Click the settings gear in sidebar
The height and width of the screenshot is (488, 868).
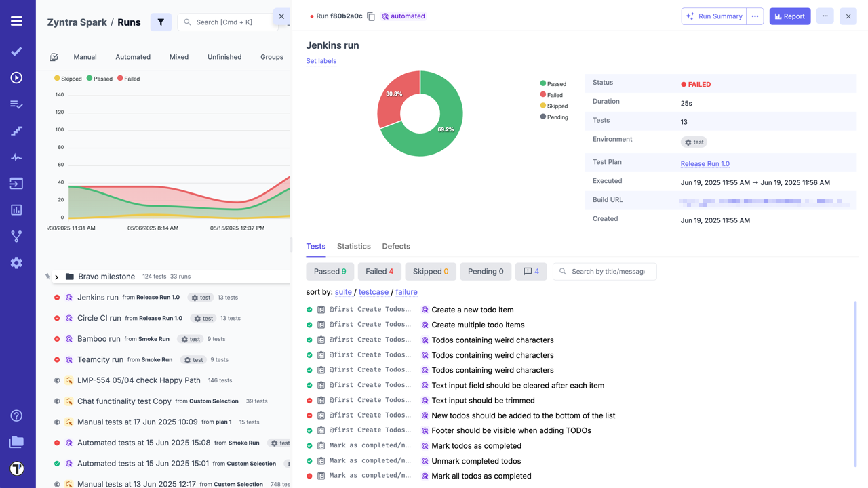pos(16,263)
